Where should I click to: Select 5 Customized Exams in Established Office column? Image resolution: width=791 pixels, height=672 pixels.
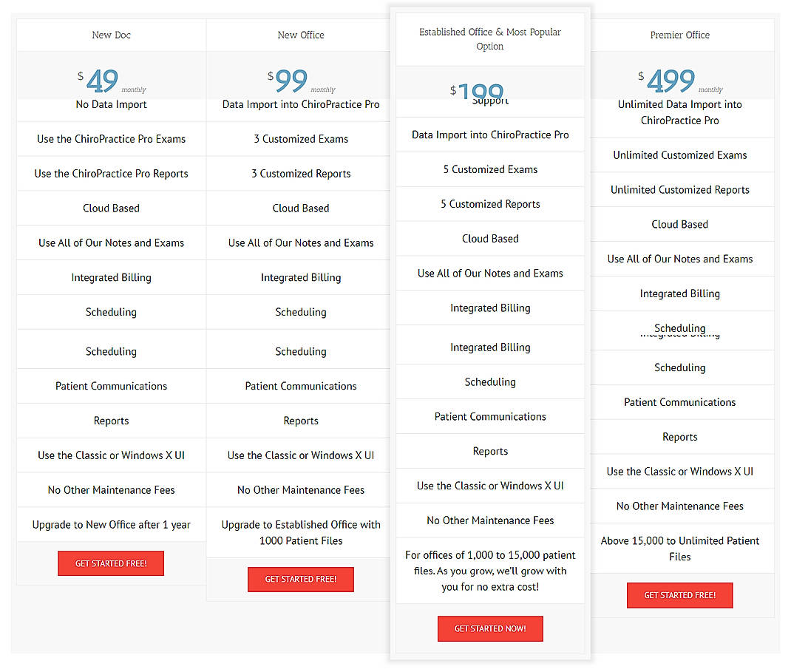(x=490, y=169)
